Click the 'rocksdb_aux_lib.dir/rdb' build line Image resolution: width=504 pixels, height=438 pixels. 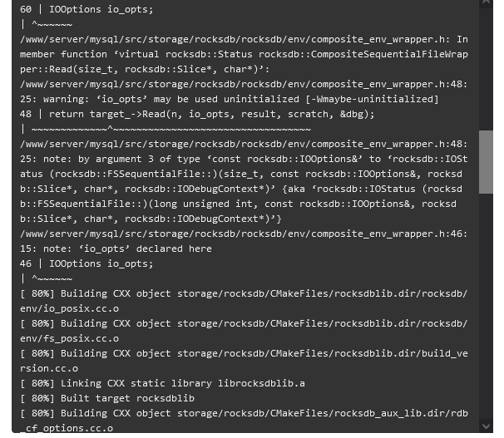coord(244,413)
